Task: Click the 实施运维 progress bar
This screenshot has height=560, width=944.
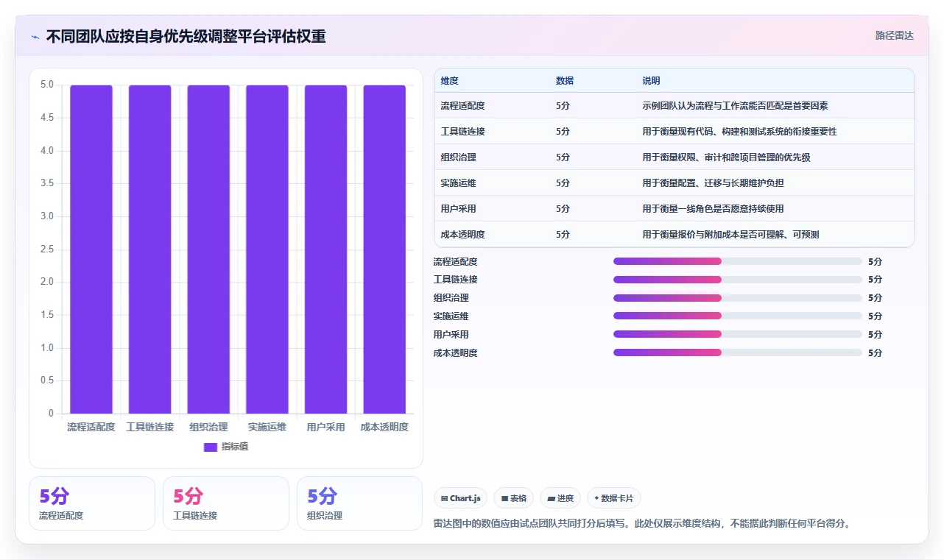Action: click(737, 316)
